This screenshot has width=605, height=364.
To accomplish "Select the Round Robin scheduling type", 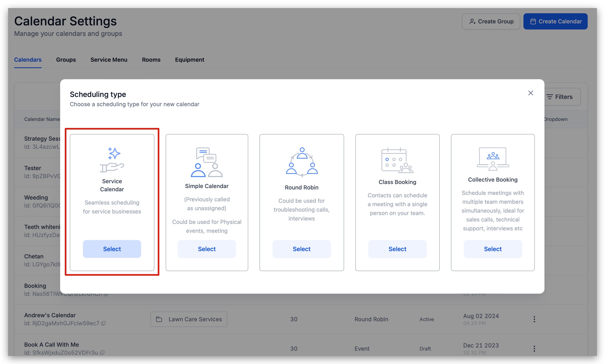I will pos(301,249).
